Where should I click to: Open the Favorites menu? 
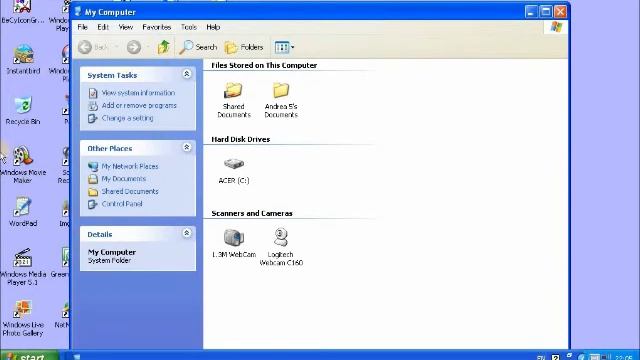157,27
